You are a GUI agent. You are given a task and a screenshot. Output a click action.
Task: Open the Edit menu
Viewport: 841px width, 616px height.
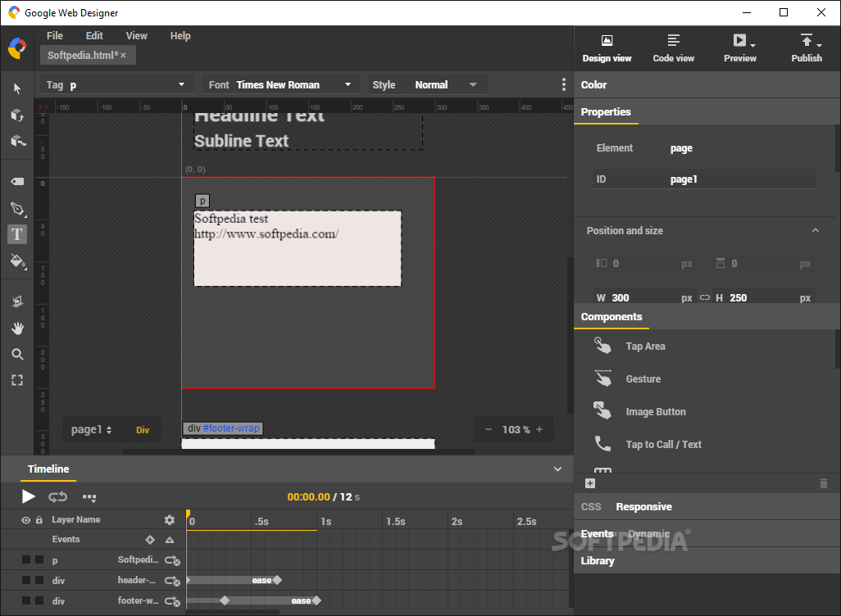pos(94,36)
